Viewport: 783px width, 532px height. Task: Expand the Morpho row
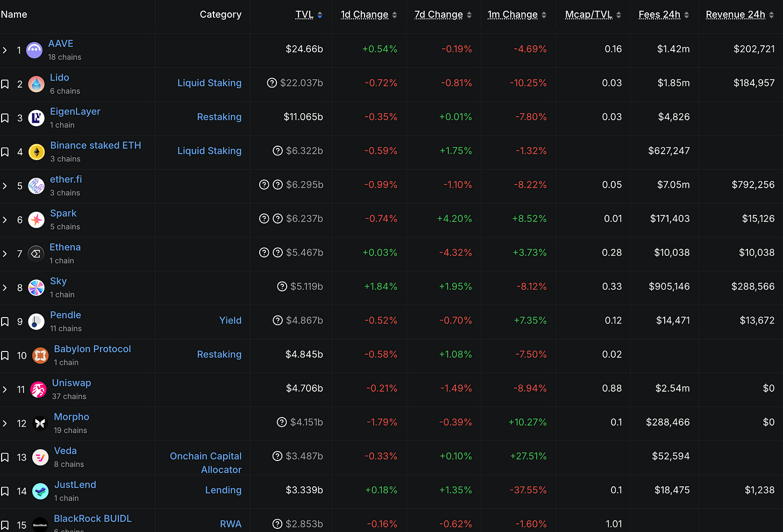(5, 423)
